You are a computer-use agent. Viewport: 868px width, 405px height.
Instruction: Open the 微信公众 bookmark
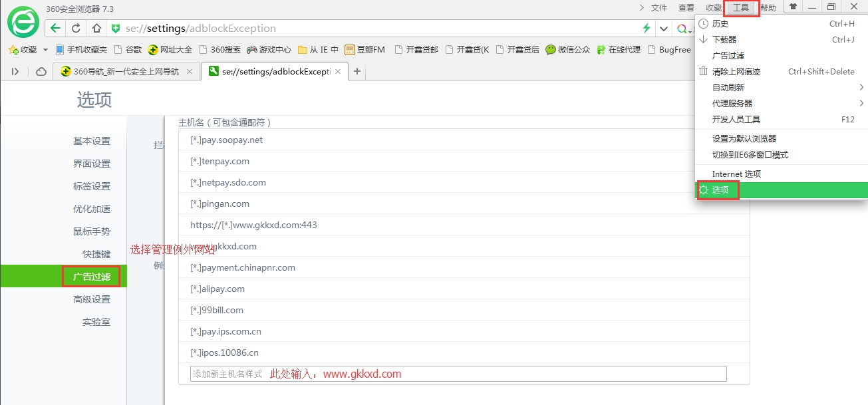click(567, 50)
